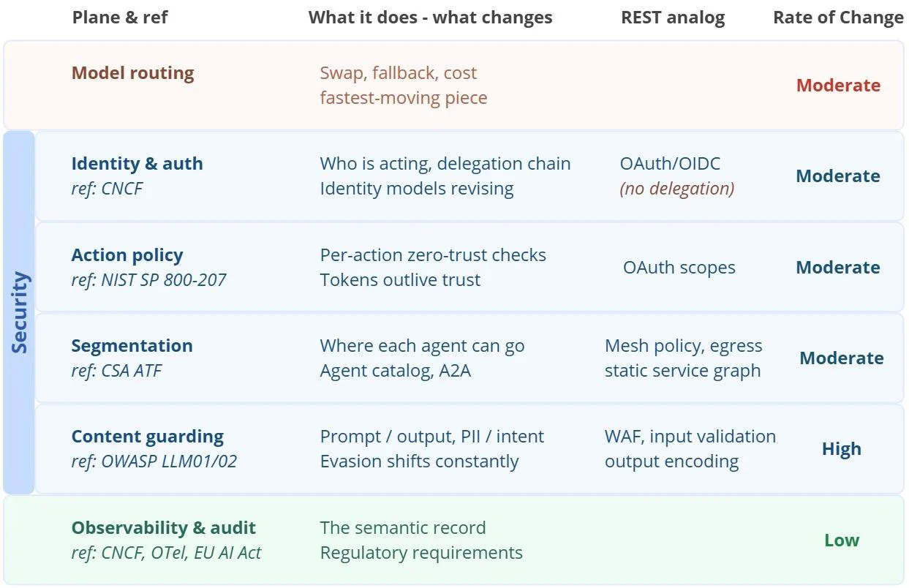Click ref: CSA ATF reference

coord(116,371)
